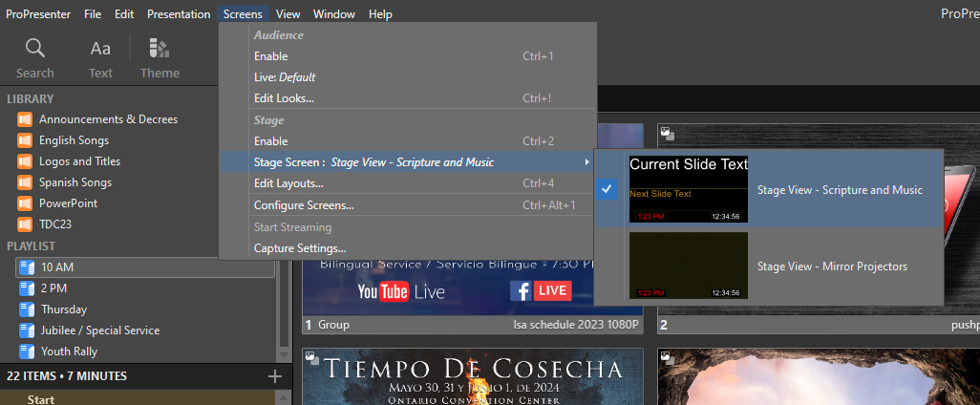Viewport: 980px width, 405px height.
Task: Select the cave sunrise slide thumbnail
Action: [x=819, y=377]
